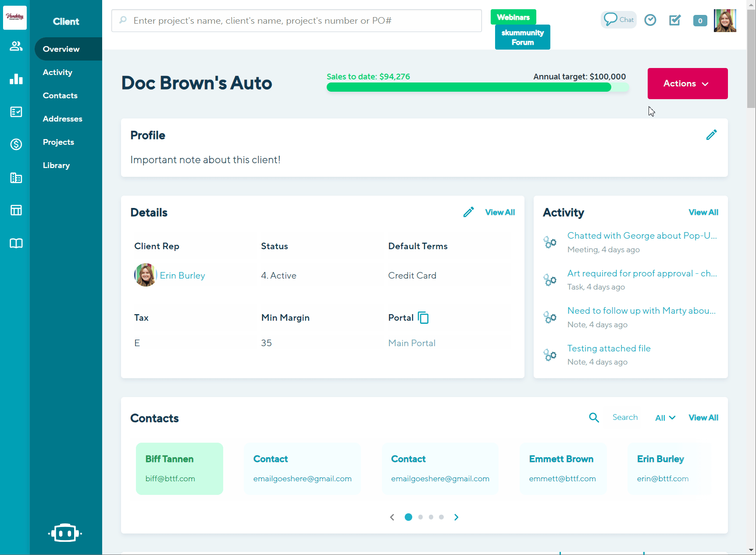Open the clock checkmark icon in header
This screenshot has height=555, width=756.
[650, 20]
